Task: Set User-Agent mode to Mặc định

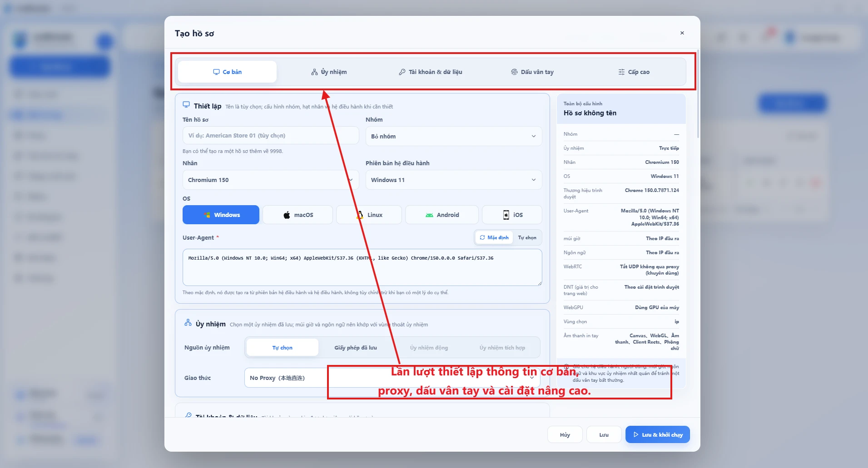Action: pyautogui.click(x=494, y=237)
